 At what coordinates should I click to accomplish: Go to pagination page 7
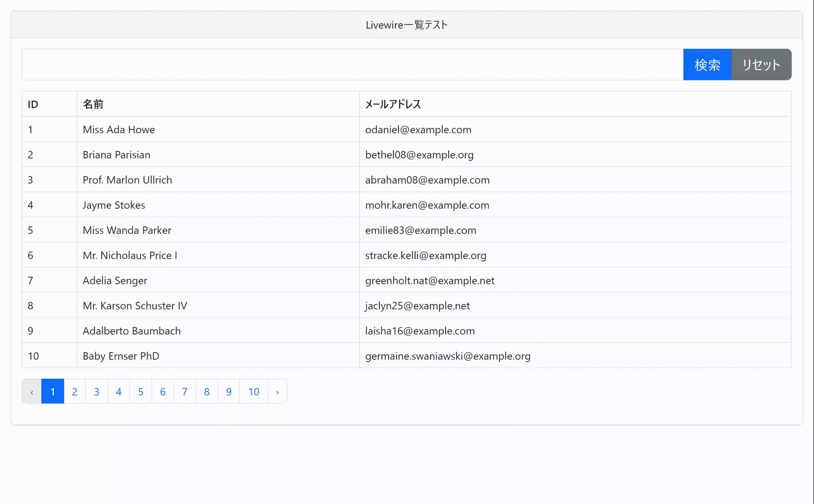pos(185,391)
